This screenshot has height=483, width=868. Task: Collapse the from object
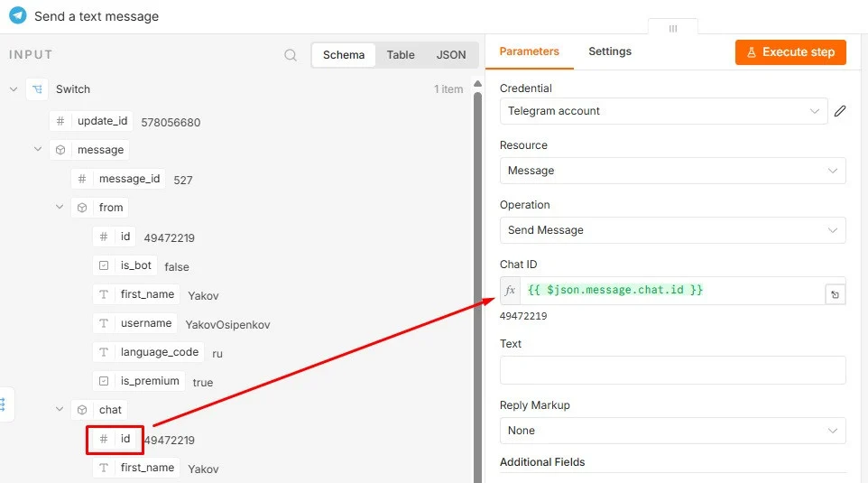60,207
